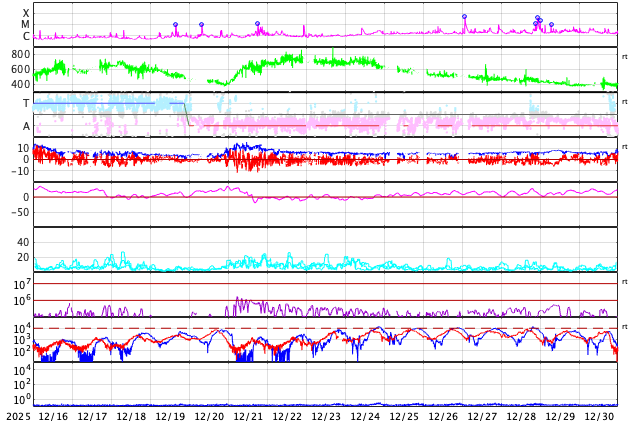634x424 pixels.
Task: Click the 40 value on cyan plot axis
Action: click(23, 242)
